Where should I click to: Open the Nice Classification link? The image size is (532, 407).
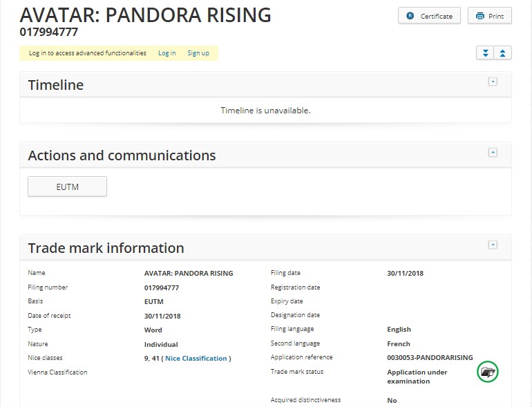[196, 358]
